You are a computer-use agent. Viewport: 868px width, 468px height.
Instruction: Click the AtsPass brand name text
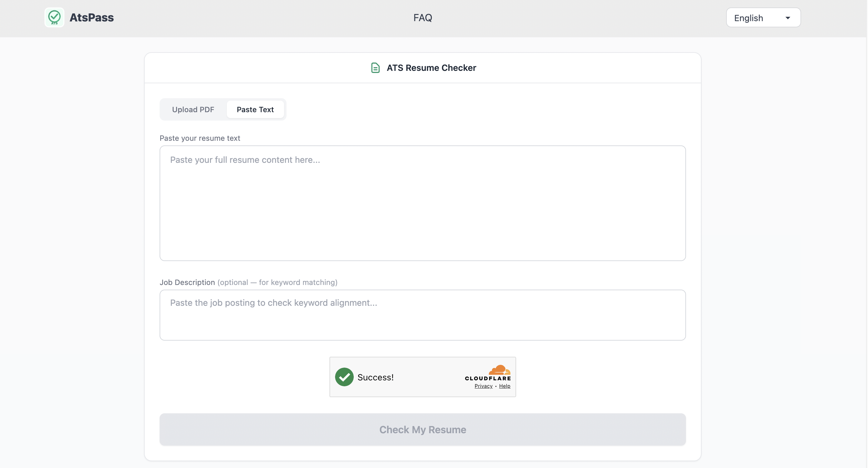91,17
